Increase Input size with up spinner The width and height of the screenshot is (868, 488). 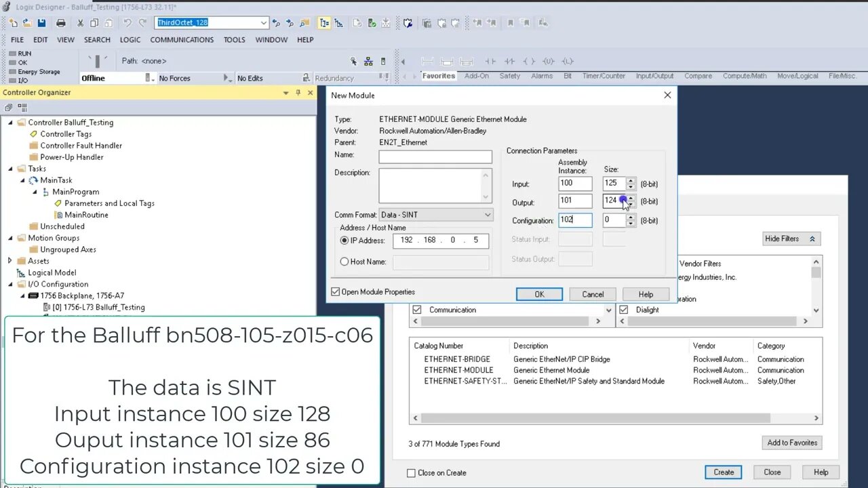click(x=631, y=181)
